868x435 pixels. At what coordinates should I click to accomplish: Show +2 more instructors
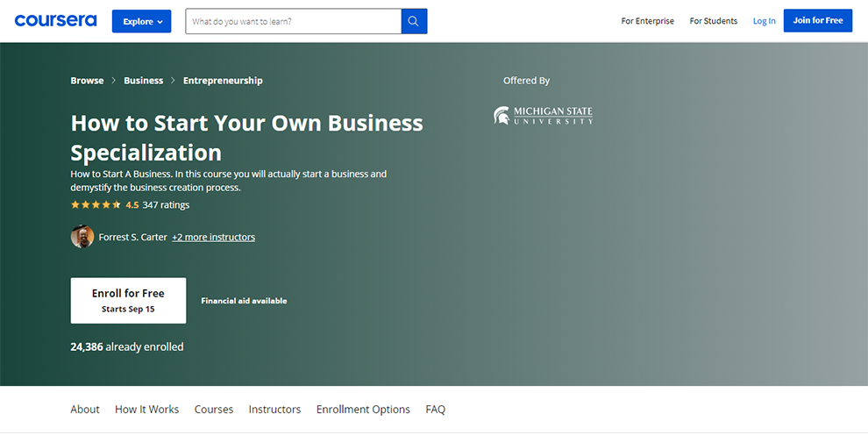pyautogui.click(x=214, y=237)
